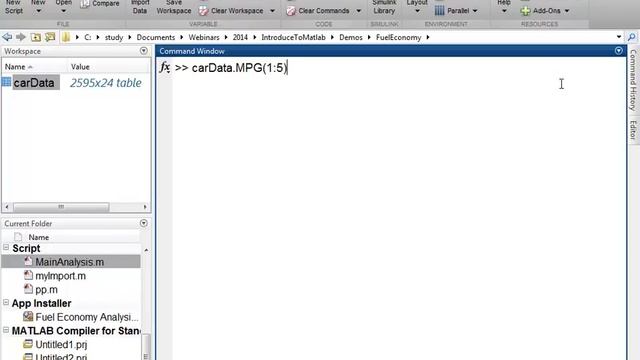
Task: Go up one folder level
Action: click(x=36, y=38)
